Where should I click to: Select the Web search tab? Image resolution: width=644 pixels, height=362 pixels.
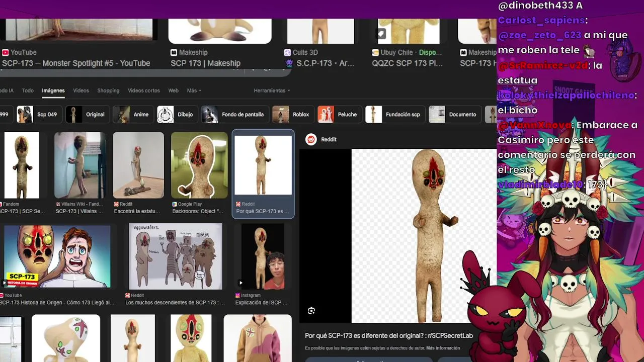tap(173, 90)
